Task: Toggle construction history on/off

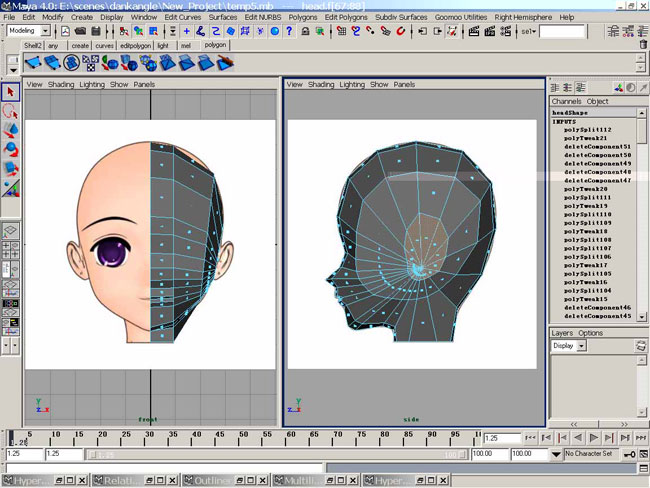Action: pyautogui.click(x=452, y=31)
